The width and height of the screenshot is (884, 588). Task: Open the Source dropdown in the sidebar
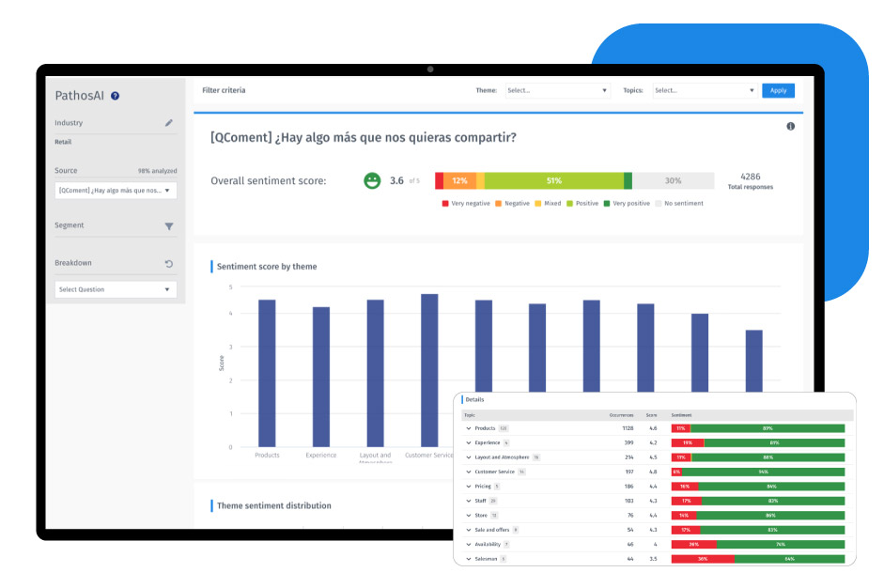115,190
